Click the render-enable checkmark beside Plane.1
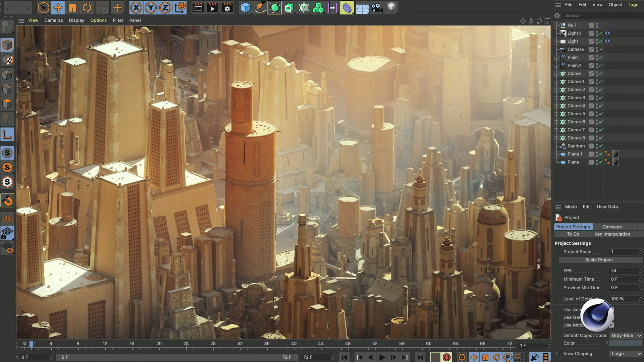644x362 pixels. tap(601, 154)
